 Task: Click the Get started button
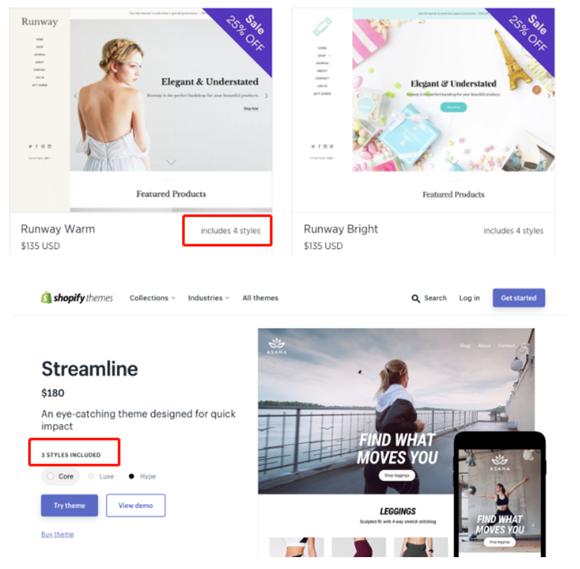click(x=519, y=298)
